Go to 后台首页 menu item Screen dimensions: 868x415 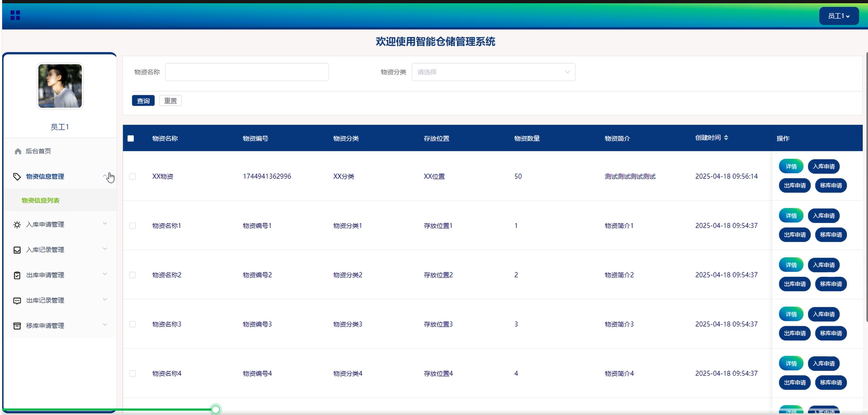tap(60, 151)
